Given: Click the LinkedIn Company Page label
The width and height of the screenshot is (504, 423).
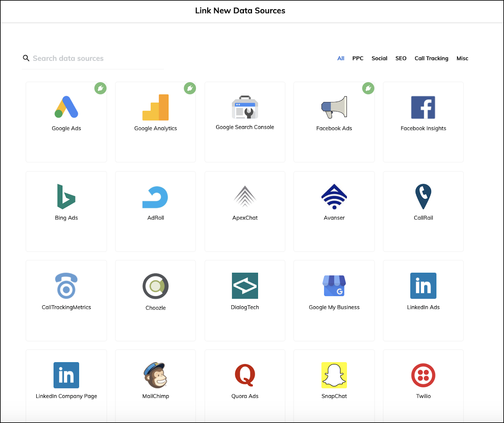Looking at the screenshot, I should point(66,396).
